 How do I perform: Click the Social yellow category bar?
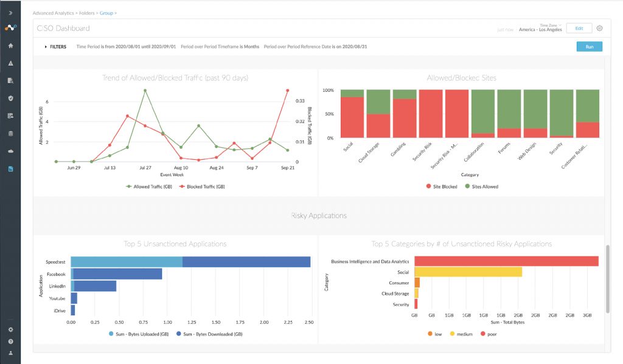click(x=468, y=272)
